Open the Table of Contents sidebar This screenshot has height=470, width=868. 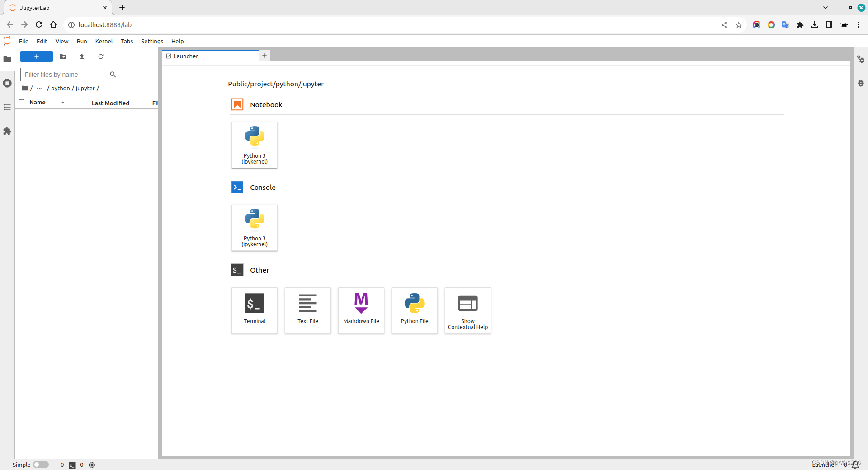(7, 107)
